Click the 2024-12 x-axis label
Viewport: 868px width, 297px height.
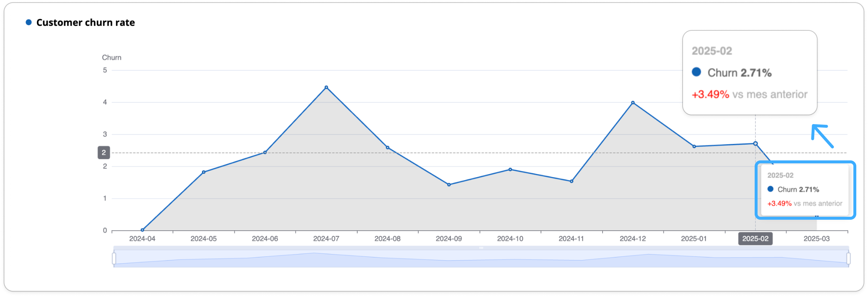click(633, 239)
